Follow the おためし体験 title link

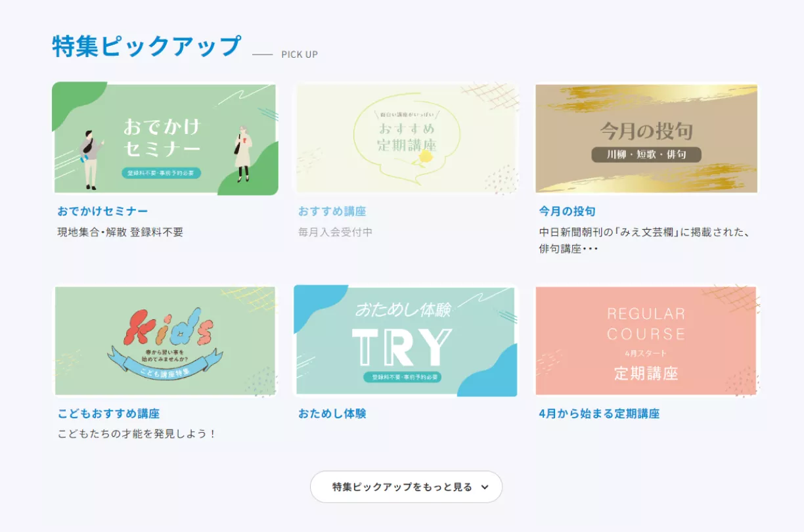[332, 414]
